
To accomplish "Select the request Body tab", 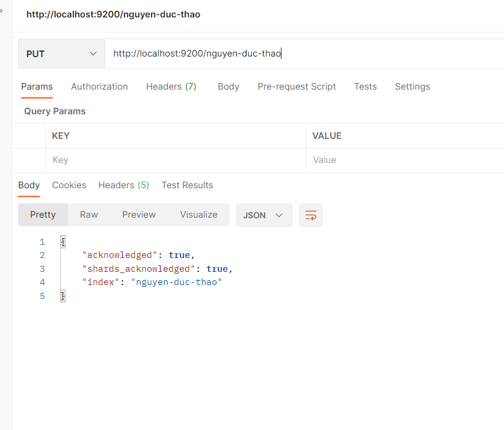I will pos(229,87).
